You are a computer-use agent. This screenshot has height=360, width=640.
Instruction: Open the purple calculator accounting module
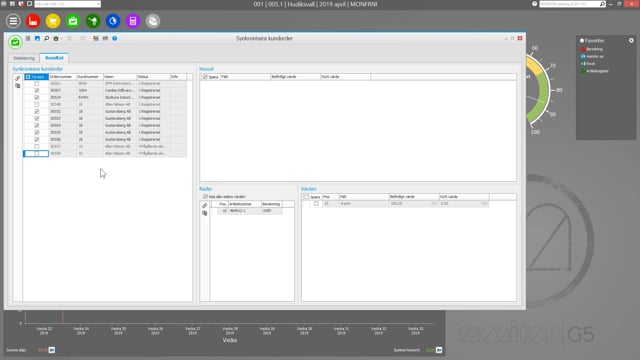click(x=133, y=21)
